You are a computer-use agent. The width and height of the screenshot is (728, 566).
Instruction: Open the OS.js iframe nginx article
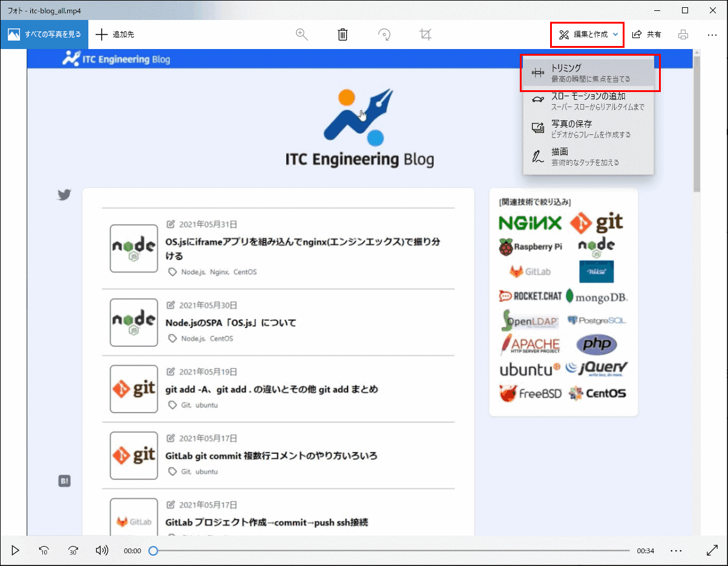tap(303, 248)
